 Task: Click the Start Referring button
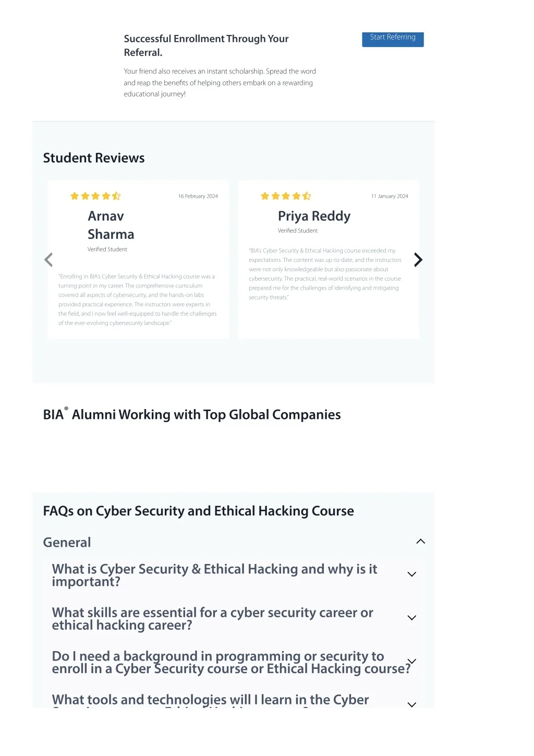tap(393, 39)
